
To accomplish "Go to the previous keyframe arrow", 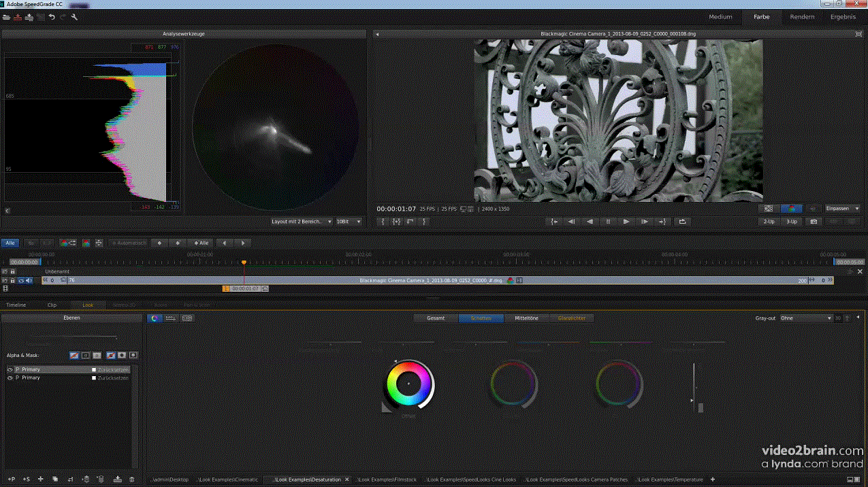I will [x=225, y=243].
